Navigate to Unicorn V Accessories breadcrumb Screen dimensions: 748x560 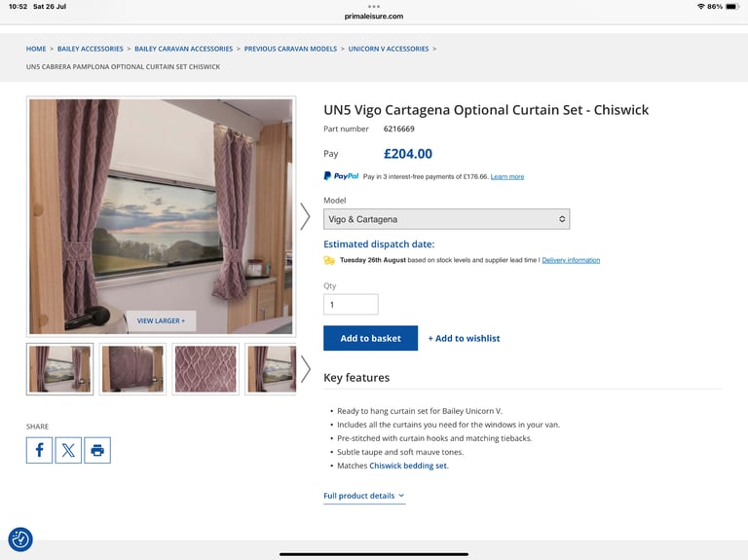(x=389, y=49)
